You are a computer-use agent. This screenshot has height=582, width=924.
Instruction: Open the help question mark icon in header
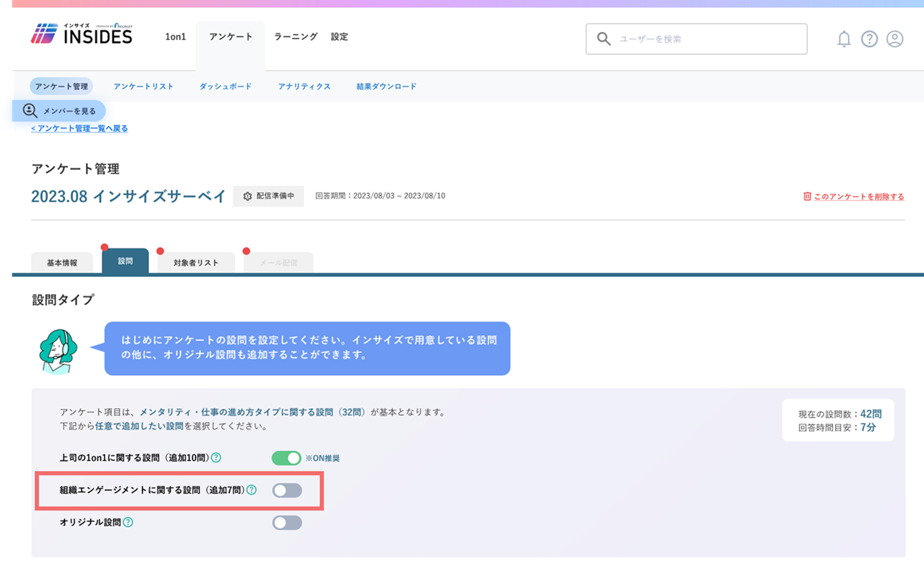point(870,39)
